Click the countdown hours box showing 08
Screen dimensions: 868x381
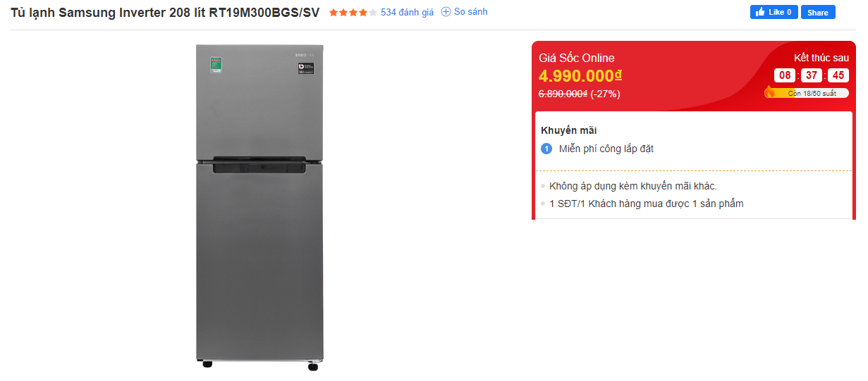[x=785, y=75]
